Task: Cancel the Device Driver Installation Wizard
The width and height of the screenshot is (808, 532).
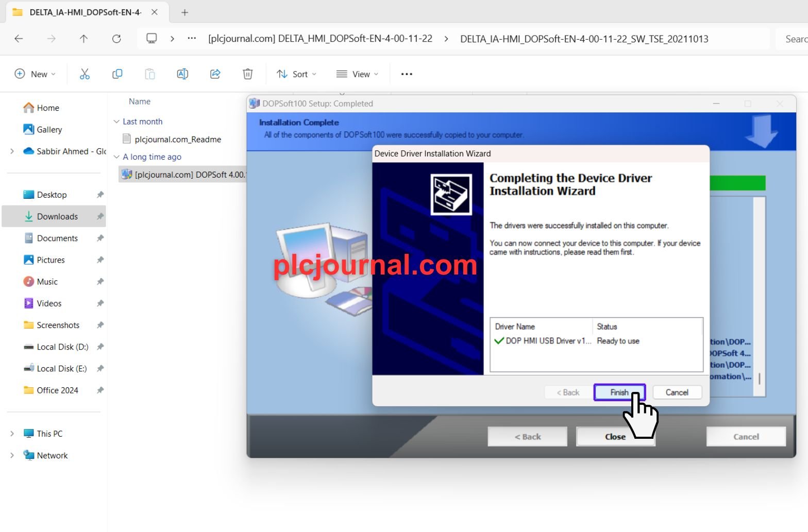Action: click(x=677, y=392)
